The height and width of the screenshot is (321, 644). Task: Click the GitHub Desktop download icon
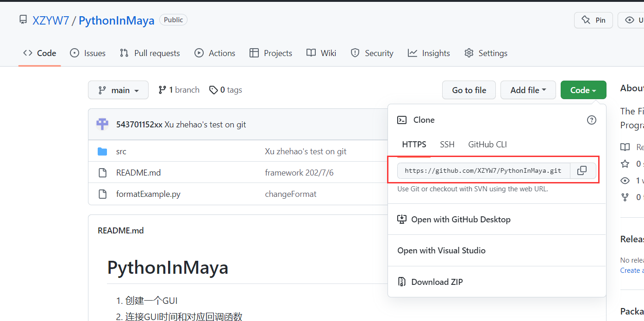(402, 219)
